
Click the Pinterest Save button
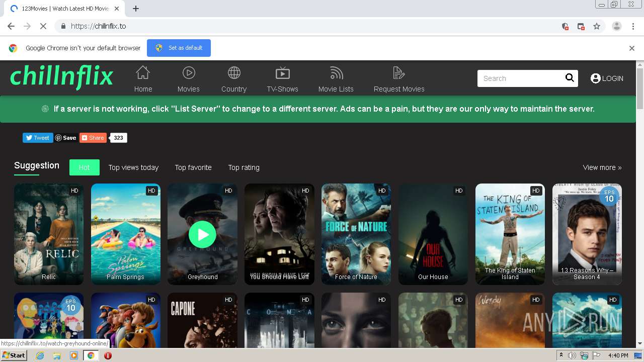point(66,138)
